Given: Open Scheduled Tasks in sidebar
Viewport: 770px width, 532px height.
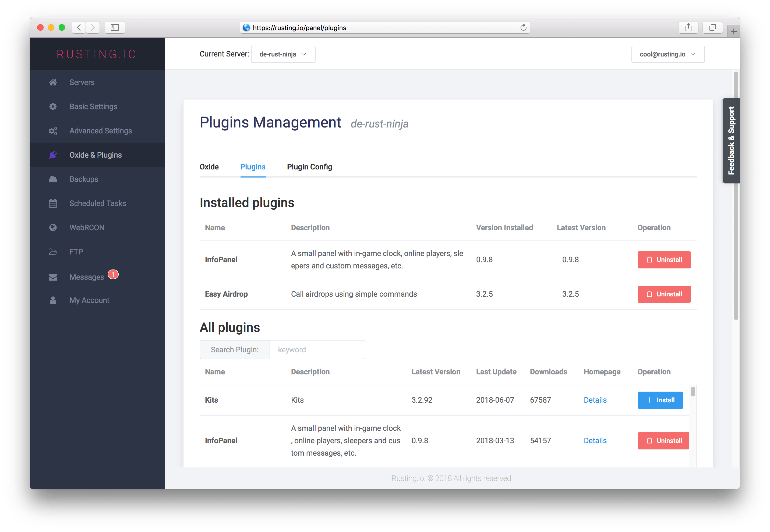Looking at the screenshot, I should point(97,204).
